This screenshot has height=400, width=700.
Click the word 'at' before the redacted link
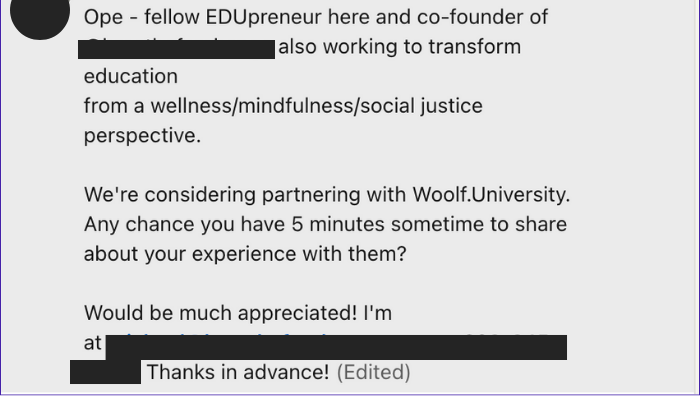tap(93, 343)
